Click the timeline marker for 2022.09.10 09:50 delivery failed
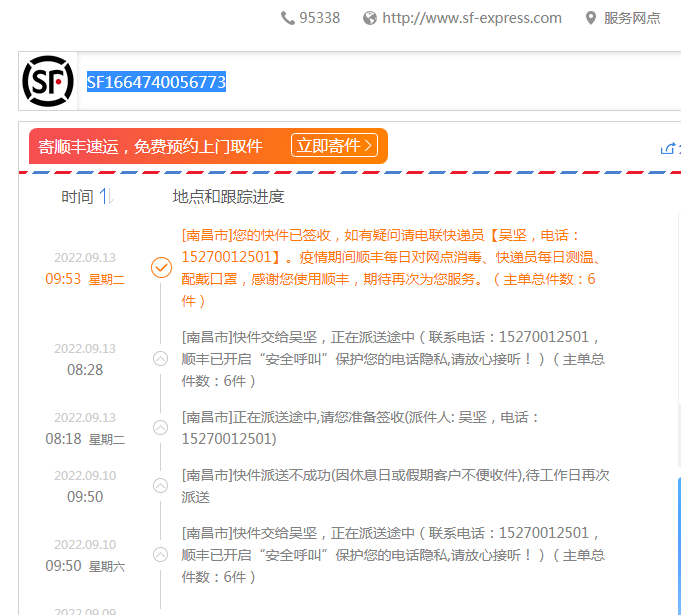 click(161, 486)
